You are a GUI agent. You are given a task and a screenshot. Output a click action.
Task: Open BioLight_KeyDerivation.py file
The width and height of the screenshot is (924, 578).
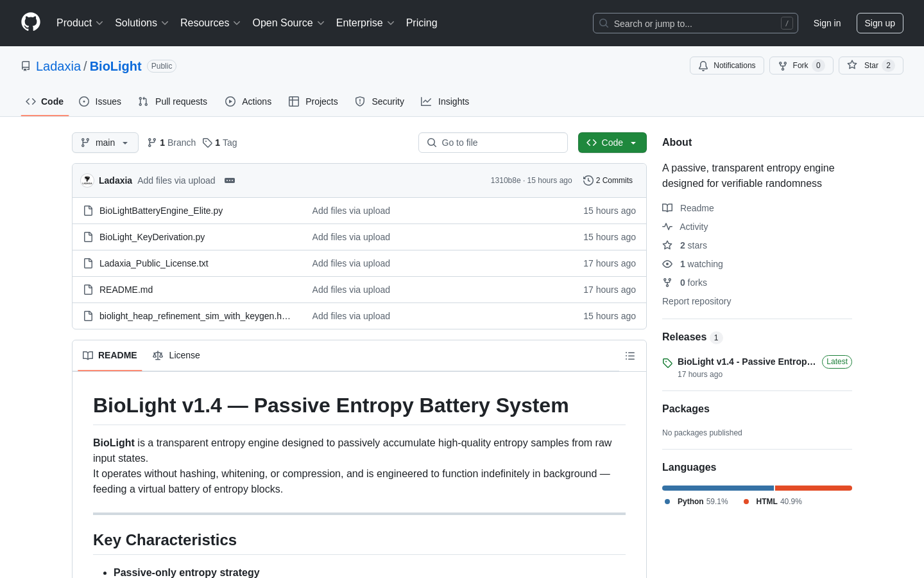click(152, 237)
